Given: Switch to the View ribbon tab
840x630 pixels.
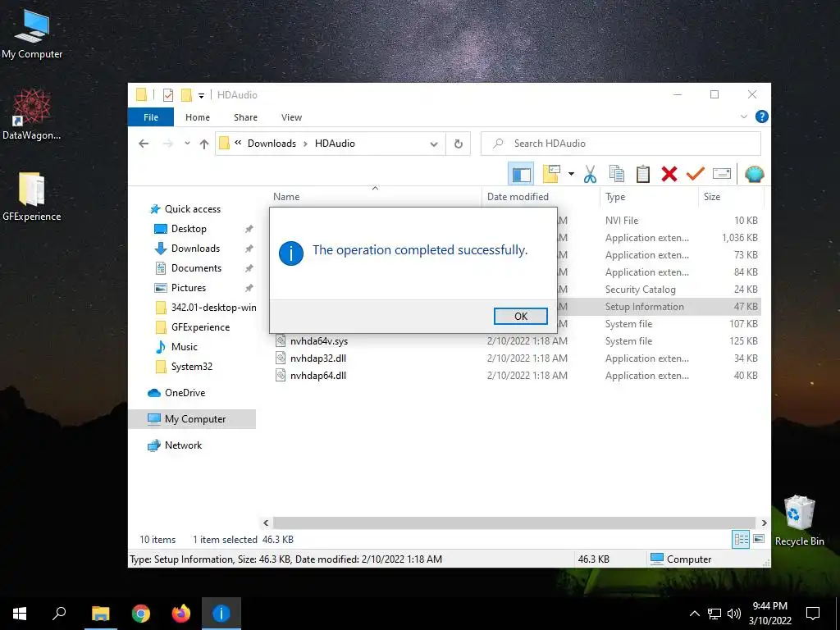Looking at the screenshot, I should (291, 116).
